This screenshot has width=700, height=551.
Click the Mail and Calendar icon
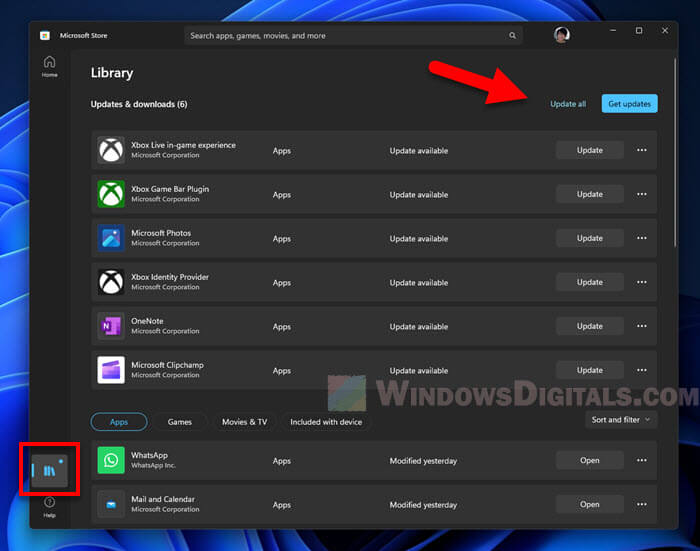coord(111,504)
